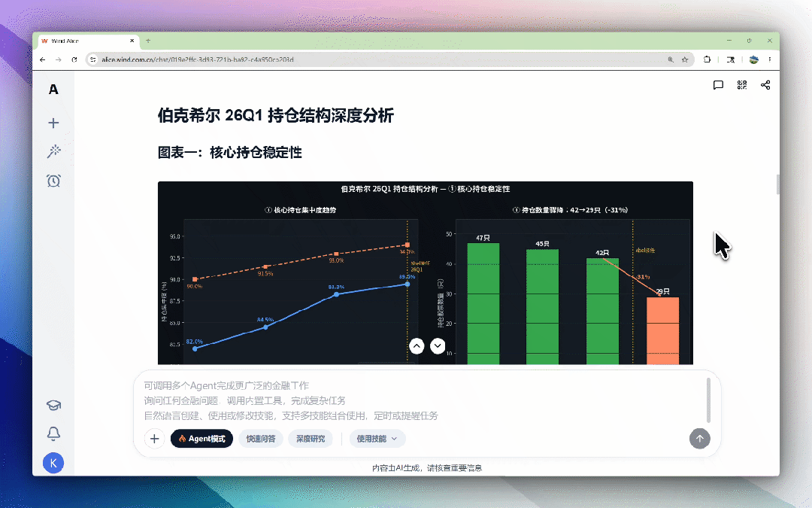Switch to the Wind Alice tab
Screen dimensions: 812x508
tap(88, 41)
